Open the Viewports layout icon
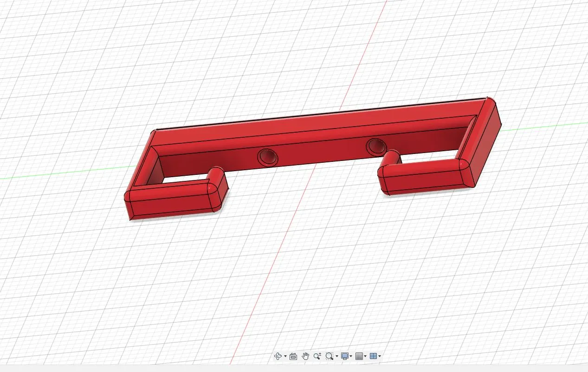The height and width of the screenshot is (372, 588). tap(373, 356)
